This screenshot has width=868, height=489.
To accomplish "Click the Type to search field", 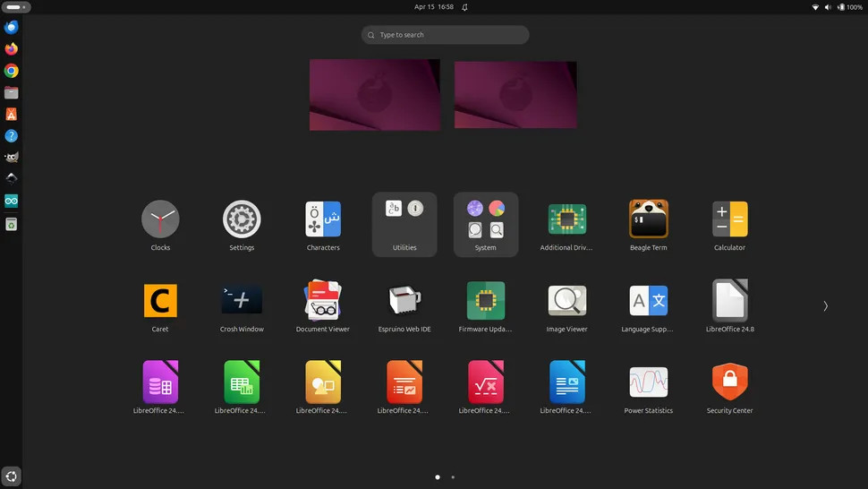I will pyautogui.click(x=445, y=35).
